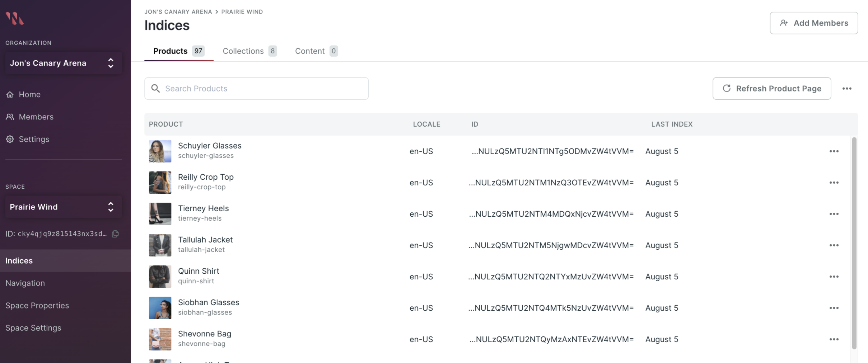Click the app logo in the sidebar
Screen dimensions: 868x363
(15, 18)
